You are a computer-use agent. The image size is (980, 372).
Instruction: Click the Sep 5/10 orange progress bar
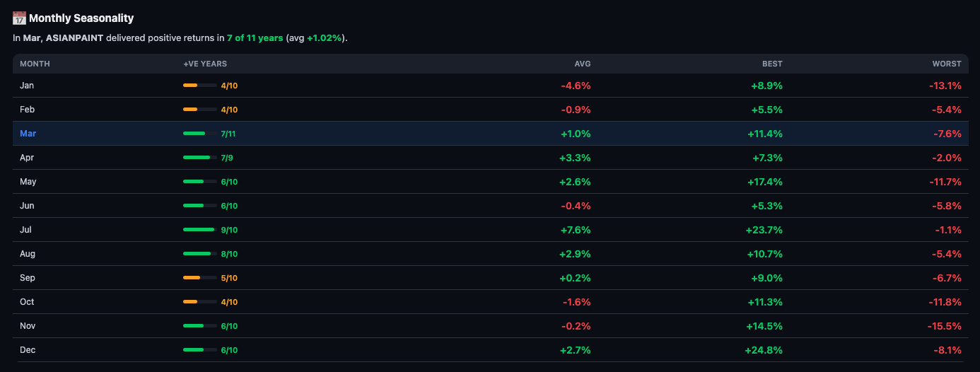tap(199, 278)
